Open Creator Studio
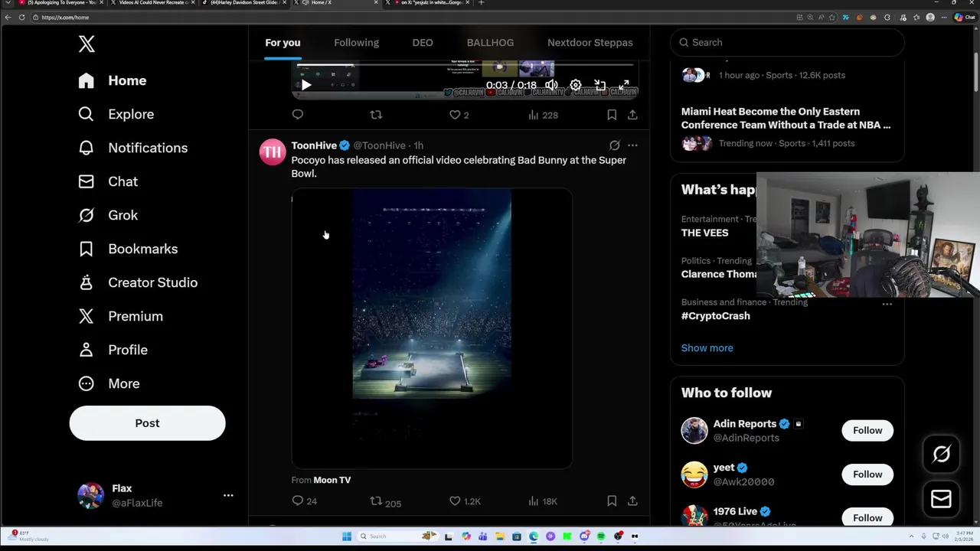The height and width of the screenshot is (551, 980). coord(138,282)
